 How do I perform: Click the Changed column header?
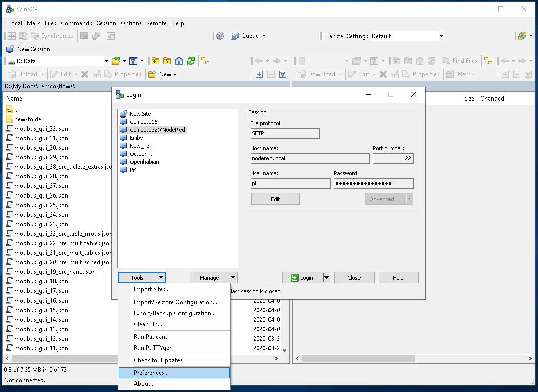(x=492, y=99)
